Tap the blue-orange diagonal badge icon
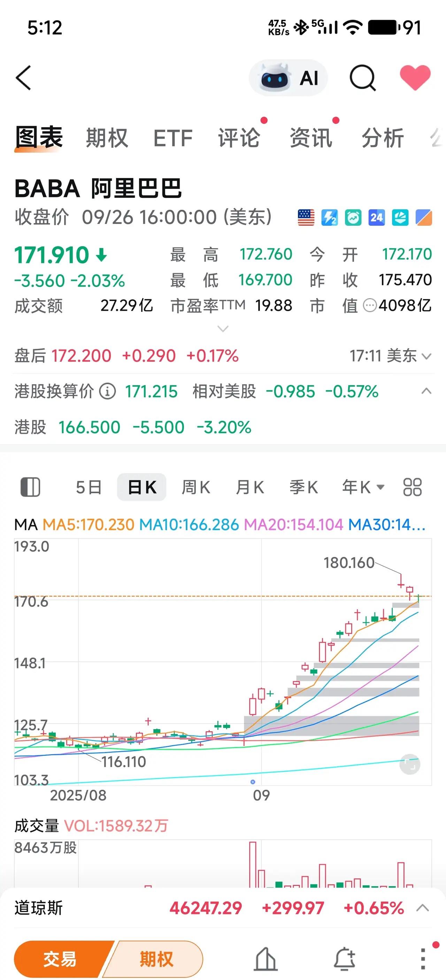This screenshot has height=980, width=446. 424,218
